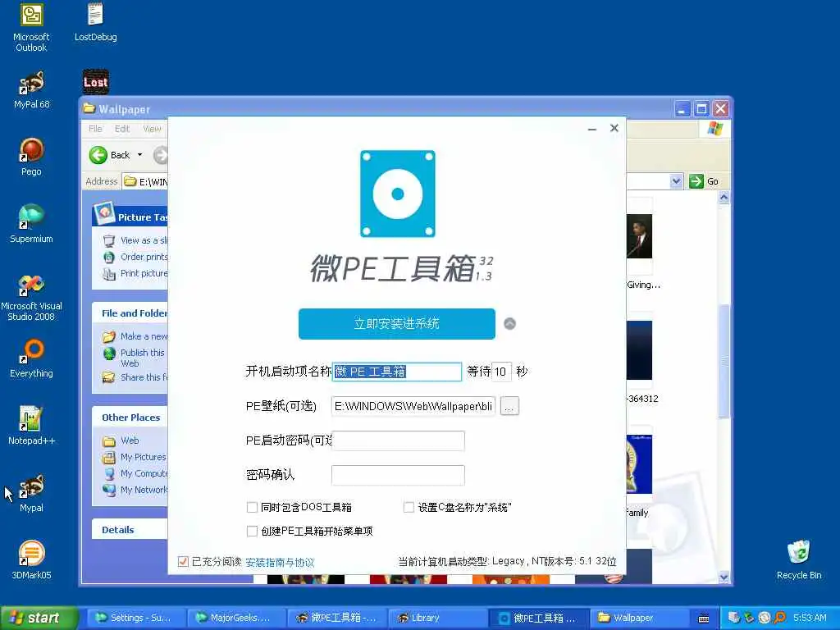The image size is (840, 630).
Task: Enable the include DOS toolbox checkbox
Action: pos(252,507)
